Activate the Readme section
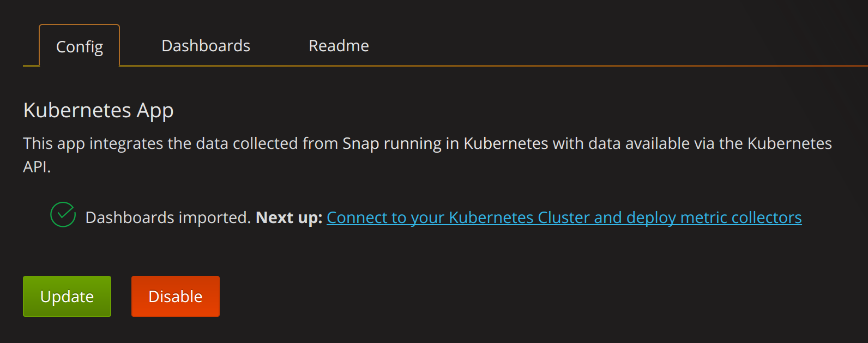 pyautogui.click(x=338, y=46)
